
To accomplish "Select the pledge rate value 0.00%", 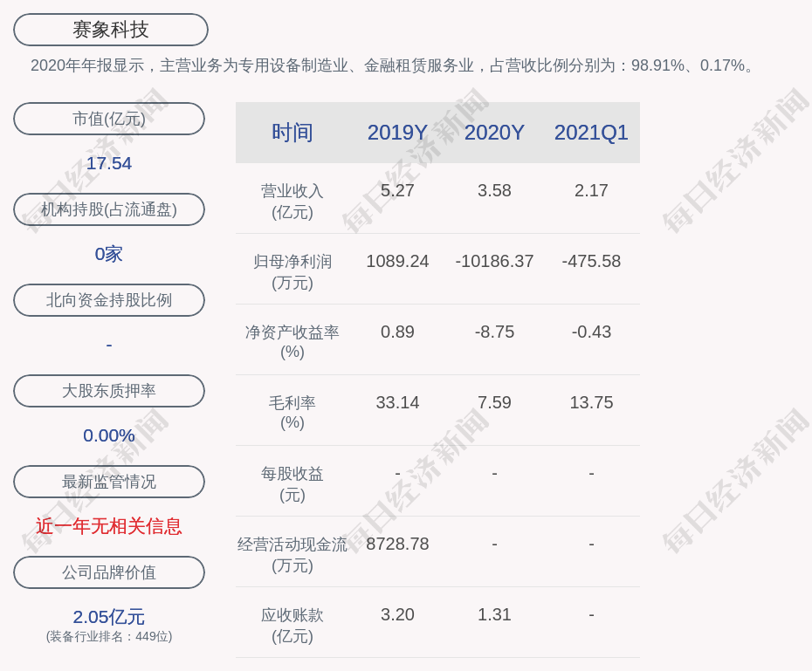I will pyautogui.click(x=109, y=435).
